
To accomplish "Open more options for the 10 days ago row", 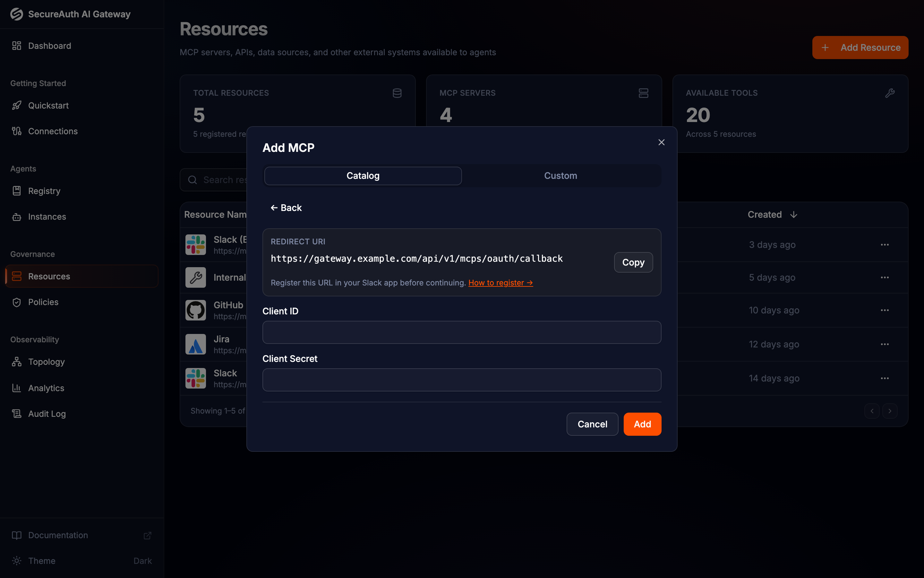I will 885,310.
